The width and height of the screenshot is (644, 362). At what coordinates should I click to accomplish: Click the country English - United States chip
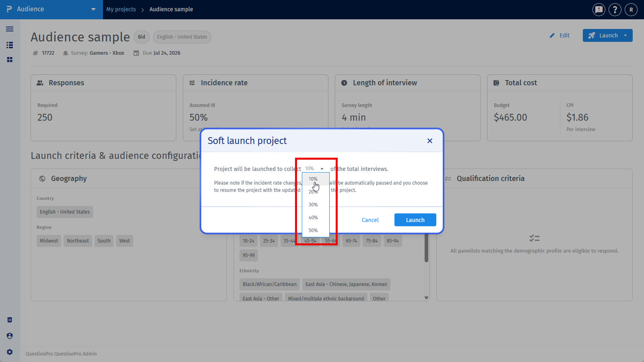coord(65,212)
